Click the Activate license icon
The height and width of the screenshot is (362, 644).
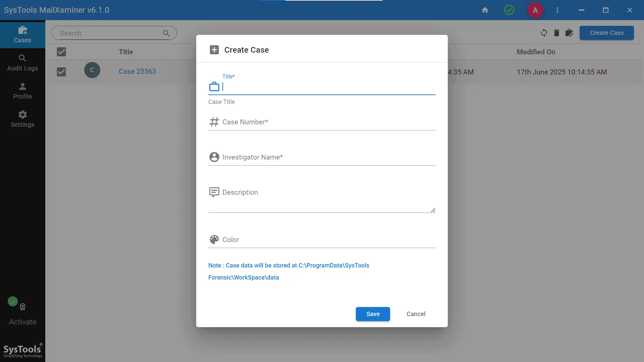(22, 307)
